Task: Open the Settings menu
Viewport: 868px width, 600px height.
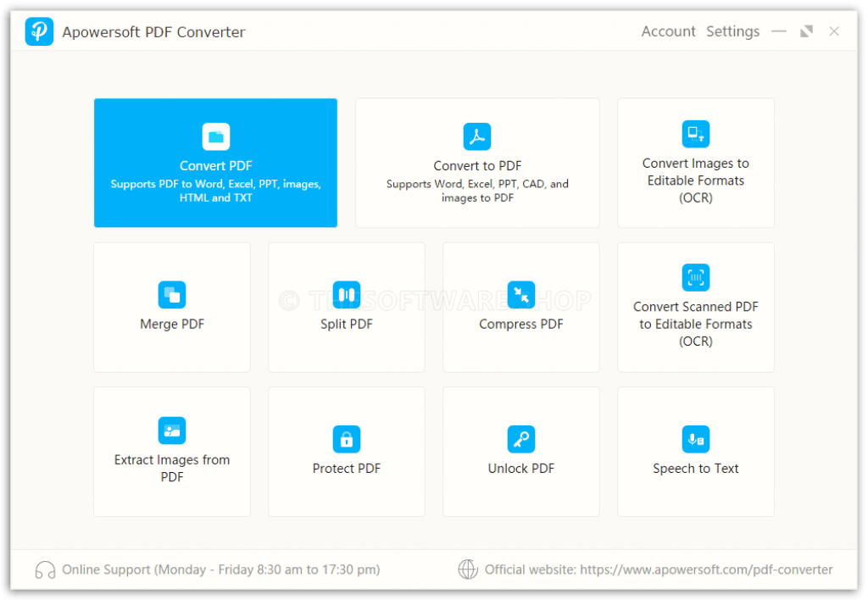Action: tap(732, 31)
